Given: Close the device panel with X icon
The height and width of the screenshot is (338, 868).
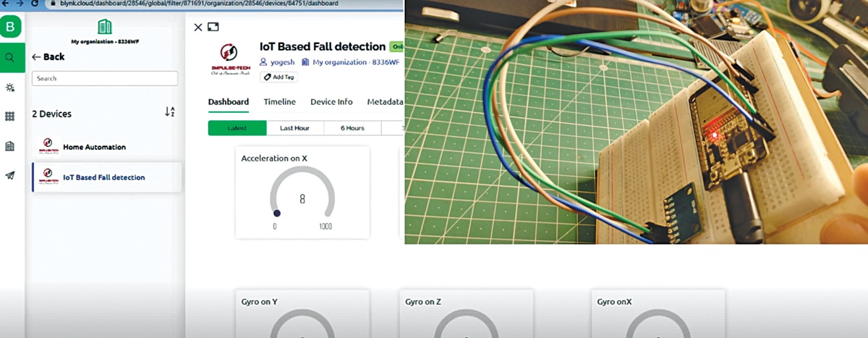Looking at the screenshot, I should [x=198, y=27].
